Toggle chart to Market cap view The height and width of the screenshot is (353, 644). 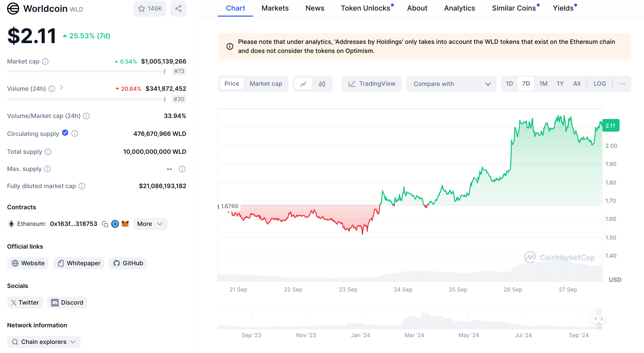click(266, 84)
